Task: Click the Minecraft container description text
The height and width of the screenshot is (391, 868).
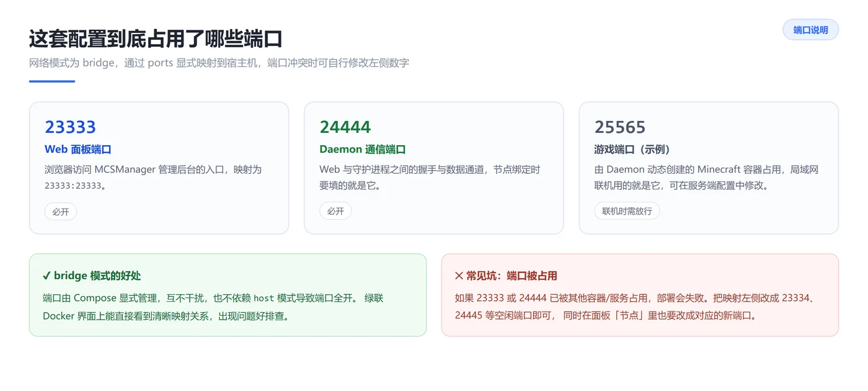Action: [x=706, y=178]
